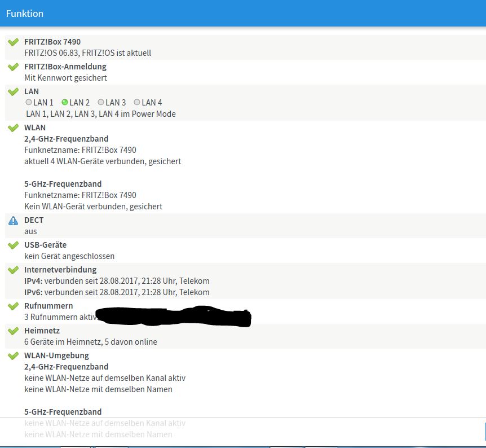Click the text 'FRITZ!OS 06.83, FRITZ!OS ist aktuell'
486x448 pixels.
[x=88, y=53]
